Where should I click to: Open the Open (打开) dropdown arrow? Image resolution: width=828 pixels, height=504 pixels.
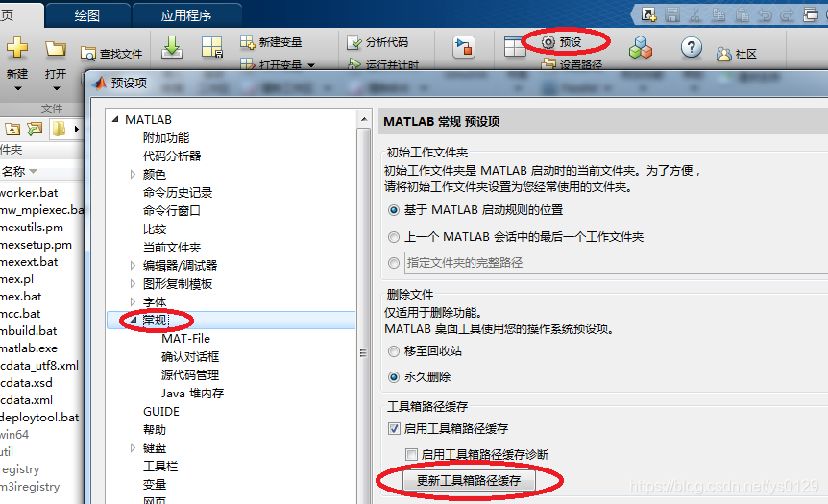(56, 88)
